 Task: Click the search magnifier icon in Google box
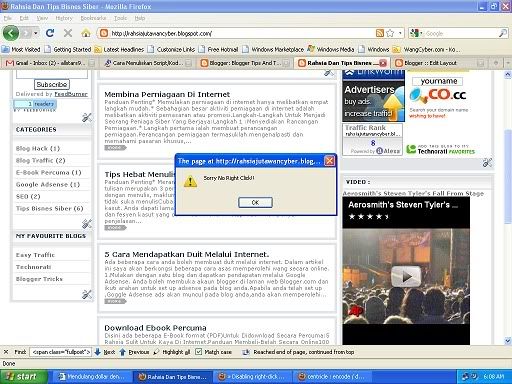(x=502, y=33)
